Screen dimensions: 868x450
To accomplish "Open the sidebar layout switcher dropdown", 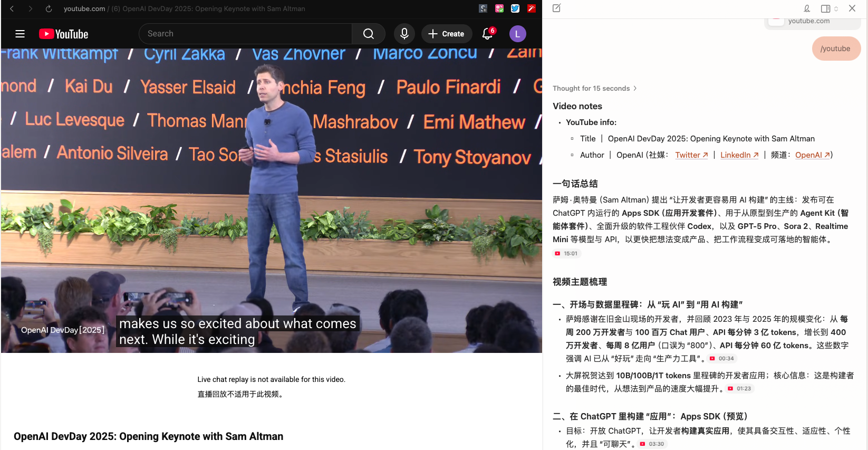I will coord(829,8).
